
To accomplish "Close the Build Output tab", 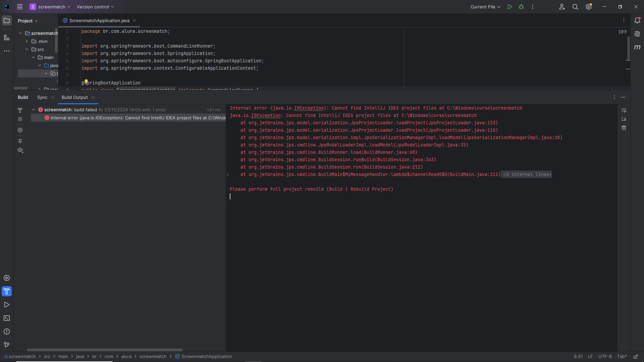I will (x=93, y=98).
